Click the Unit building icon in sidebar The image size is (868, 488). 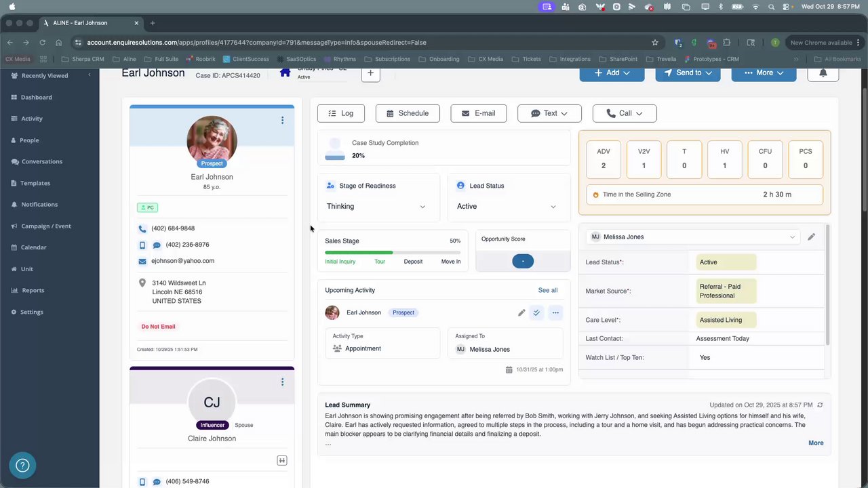coord(14,269)
